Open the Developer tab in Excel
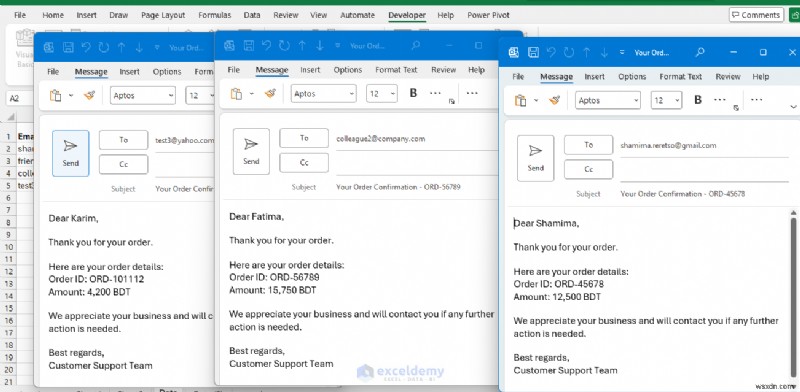This screenshot has width=800, height=392. click(407, 15)
